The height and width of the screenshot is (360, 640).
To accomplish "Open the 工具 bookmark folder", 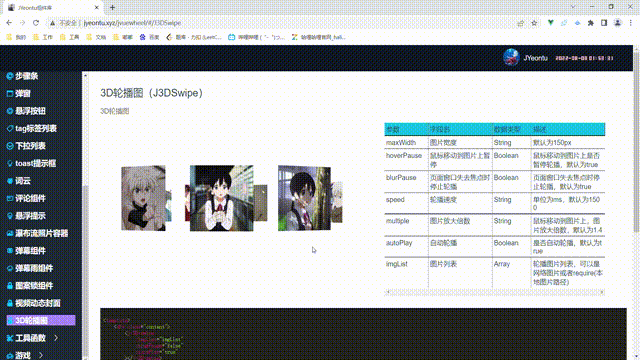I will (69, 37).
